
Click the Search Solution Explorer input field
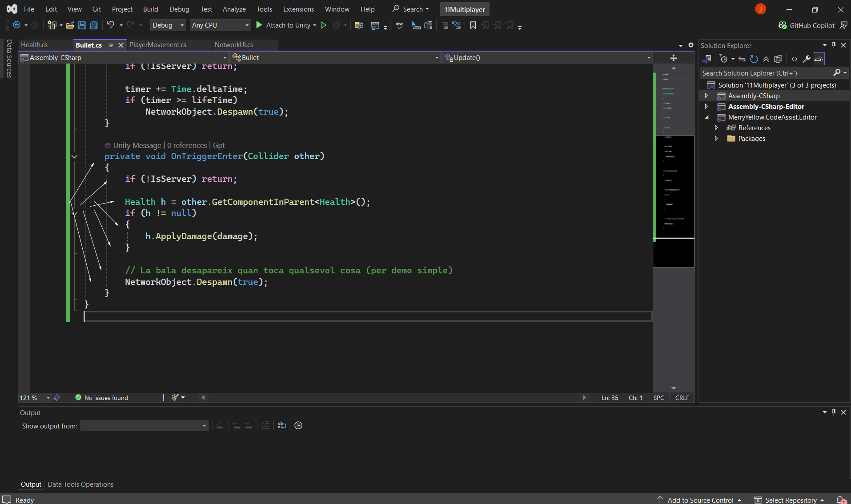click(766, 73)
